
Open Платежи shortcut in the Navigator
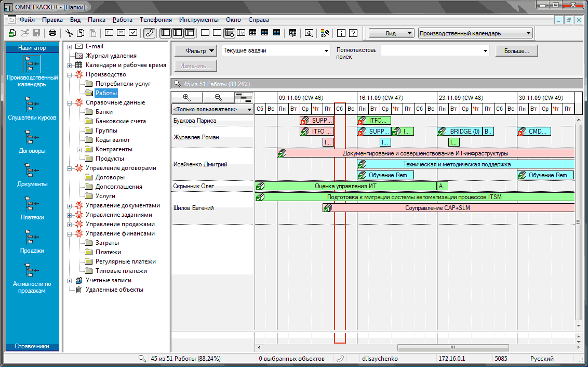tap(32, 208)
